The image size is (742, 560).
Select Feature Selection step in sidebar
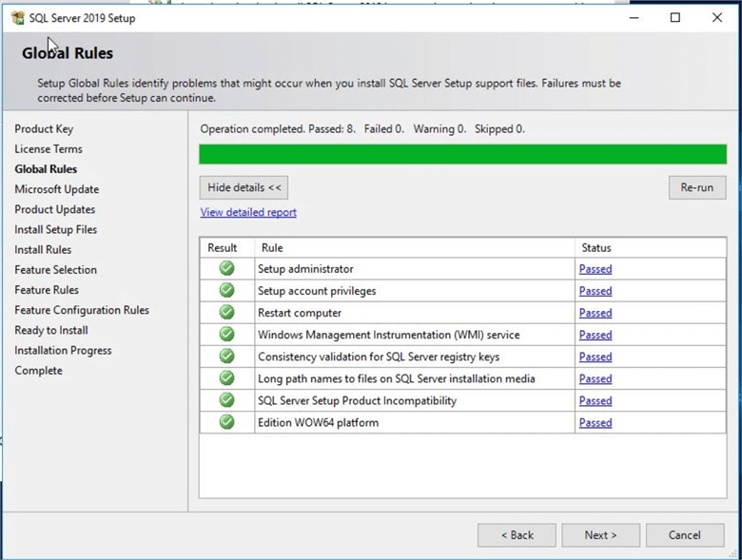56,270
